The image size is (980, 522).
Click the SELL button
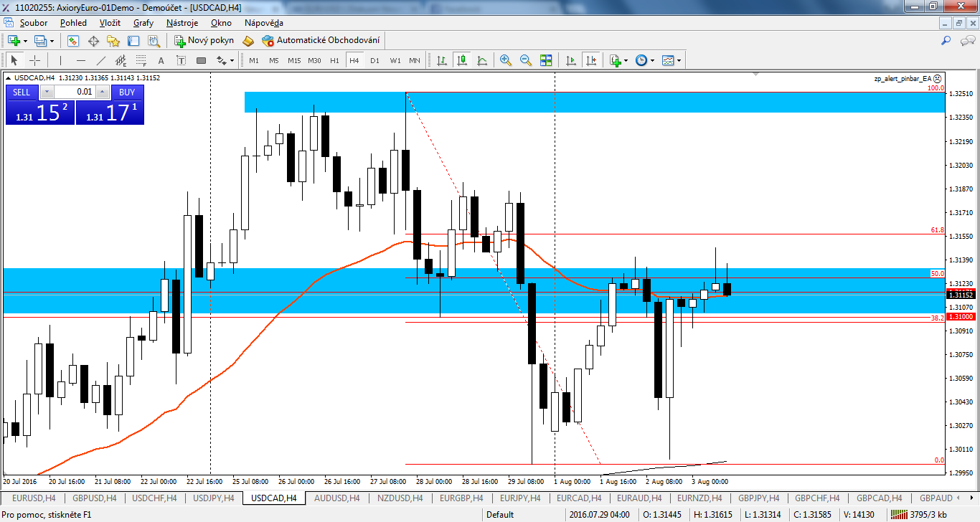(22, 92)
